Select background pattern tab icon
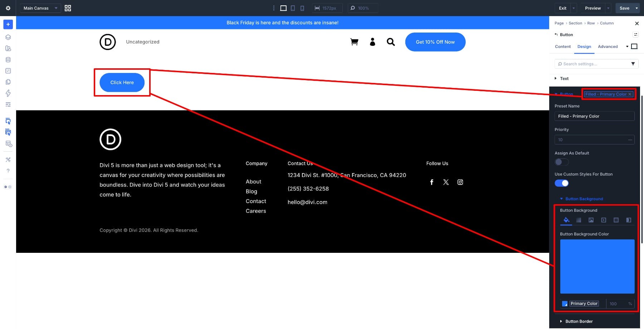The height and width of the screenshot is (329, 644). pos(616,220)
